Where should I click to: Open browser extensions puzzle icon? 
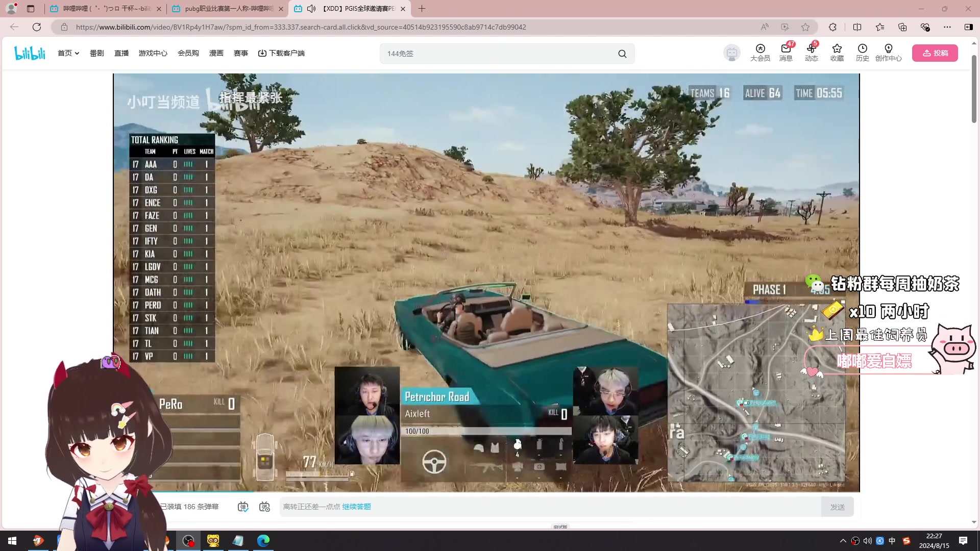pos(833,27)
